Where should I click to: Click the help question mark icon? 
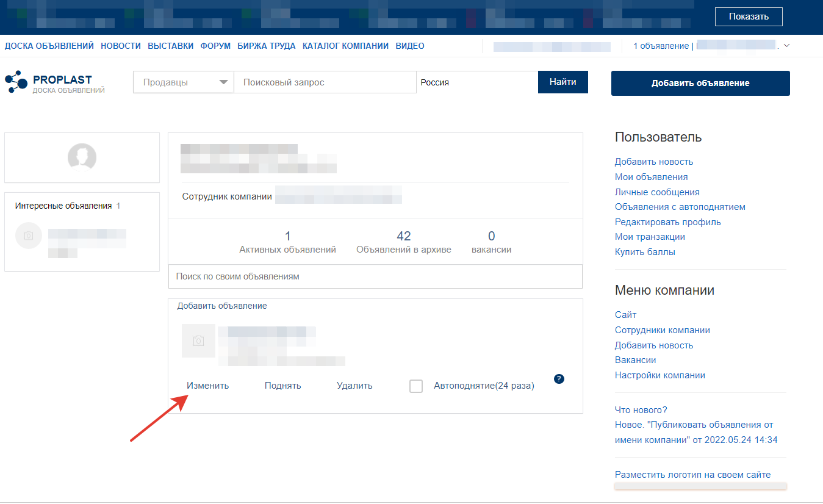pyautogui.click(x=559, y=379)
